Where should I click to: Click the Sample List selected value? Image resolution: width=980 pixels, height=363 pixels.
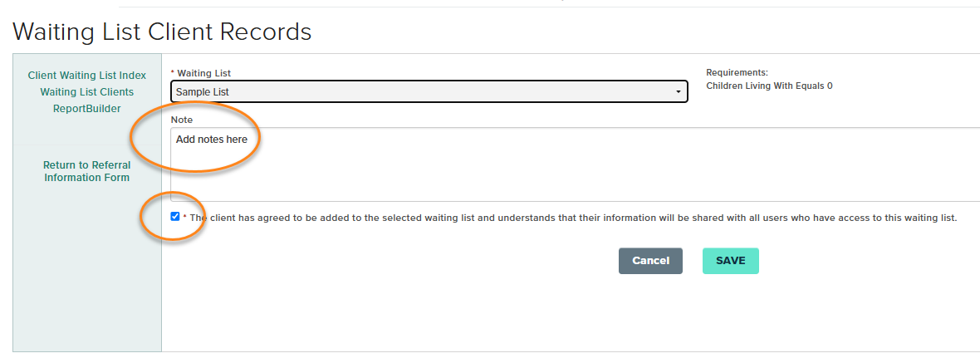pyautogui.click(x=203, y=91)
